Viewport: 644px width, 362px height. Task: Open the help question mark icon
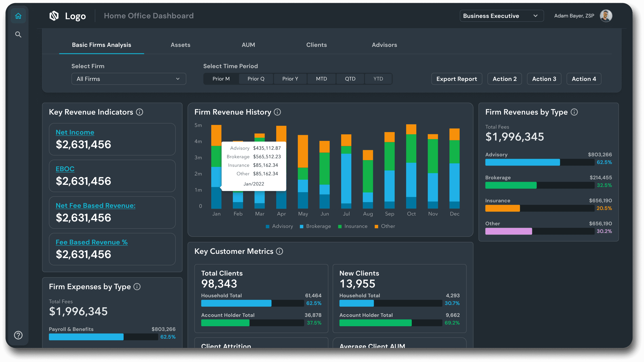18,335
